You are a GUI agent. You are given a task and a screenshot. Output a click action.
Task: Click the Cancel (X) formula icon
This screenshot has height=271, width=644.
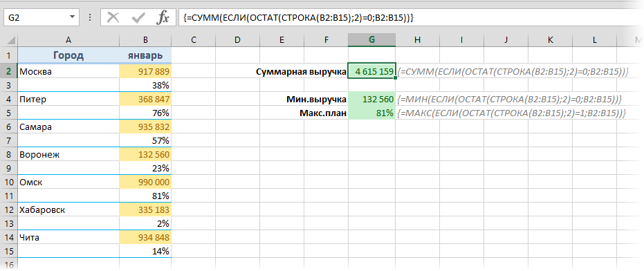[x=113, y=18]
